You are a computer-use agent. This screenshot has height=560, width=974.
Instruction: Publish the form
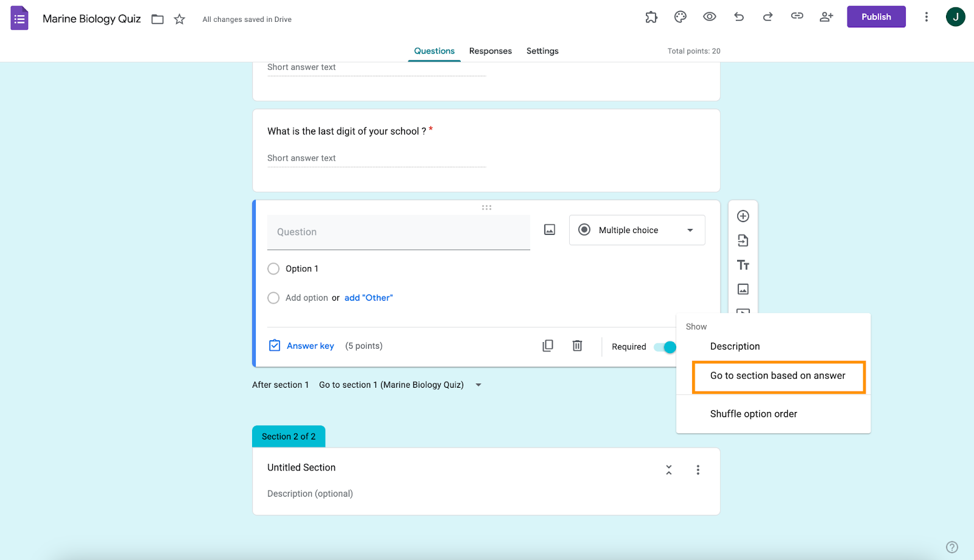(x=876, y=17)
